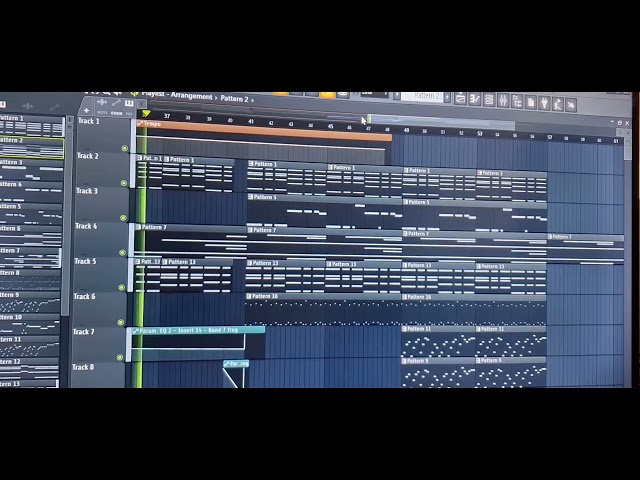Open the Channel rack view icon

point(489,100)
